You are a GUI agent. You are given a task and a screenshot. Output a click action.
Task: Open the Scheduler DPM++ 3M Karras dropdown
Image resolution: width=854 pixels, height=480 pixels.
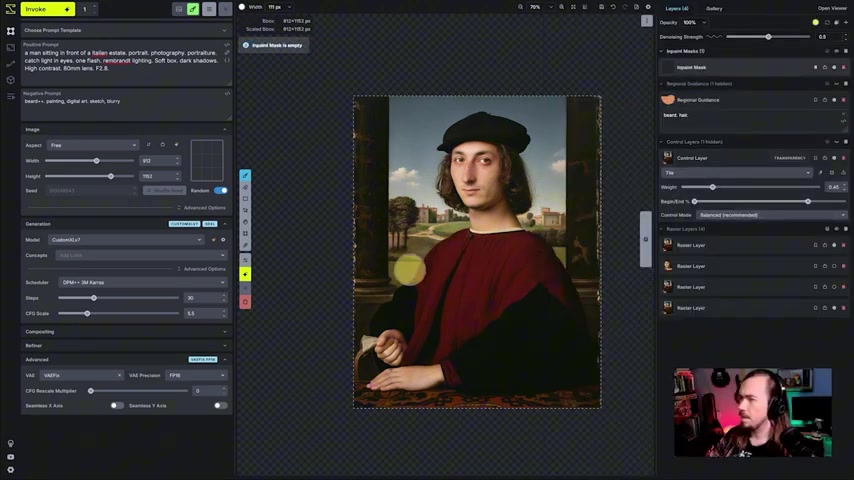(143, 282)
